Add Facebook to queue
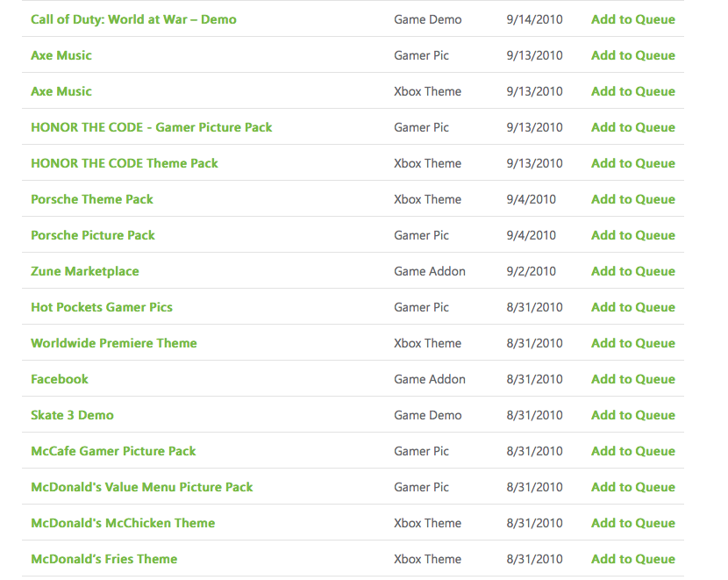Image resolution: width=728 pixels, height=580 pixels. point(632,379)
